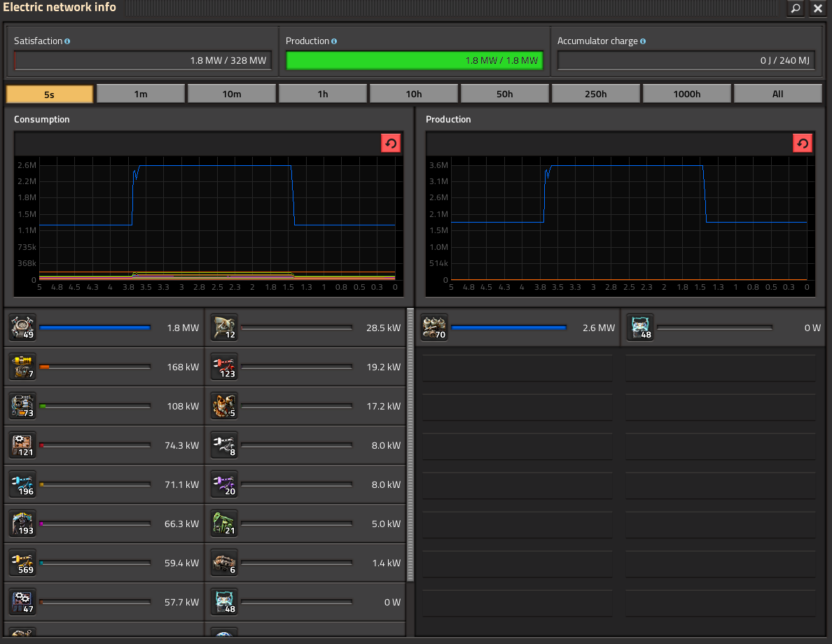Screen dimensions: 832x644
Task: Click the Satisfaction bar showing 1.8 MW / 328 MW
Action: point(143,60)
